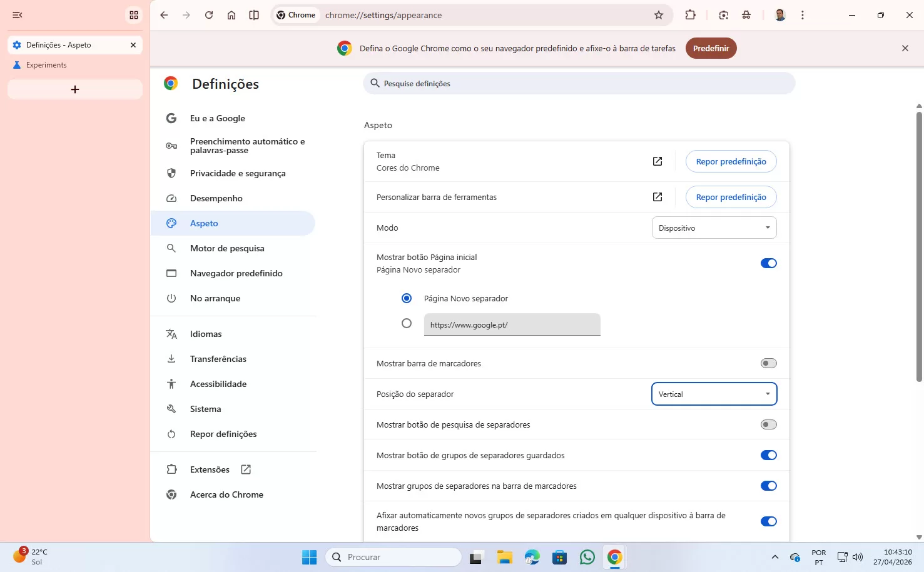Image resolution: width=924 pixels, height=572 pixels.
Task: Click the reload page icon
Action: [x=209, y=15]
